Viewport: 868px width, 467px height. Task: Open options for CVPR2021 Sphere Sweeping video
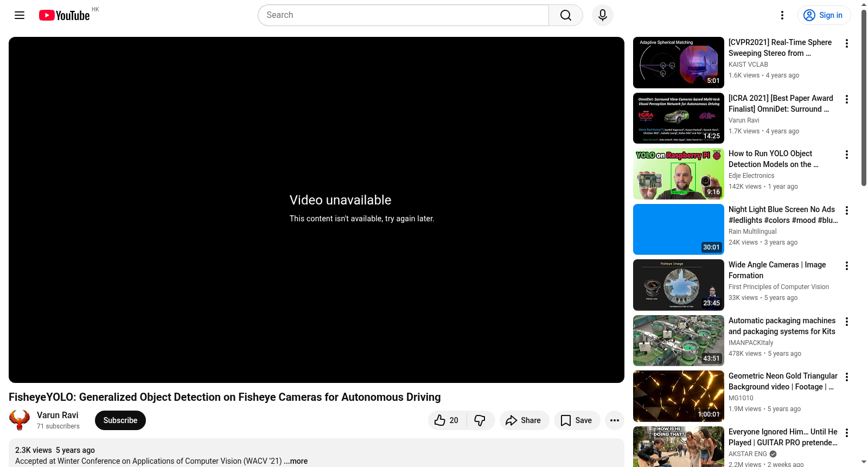847,43
